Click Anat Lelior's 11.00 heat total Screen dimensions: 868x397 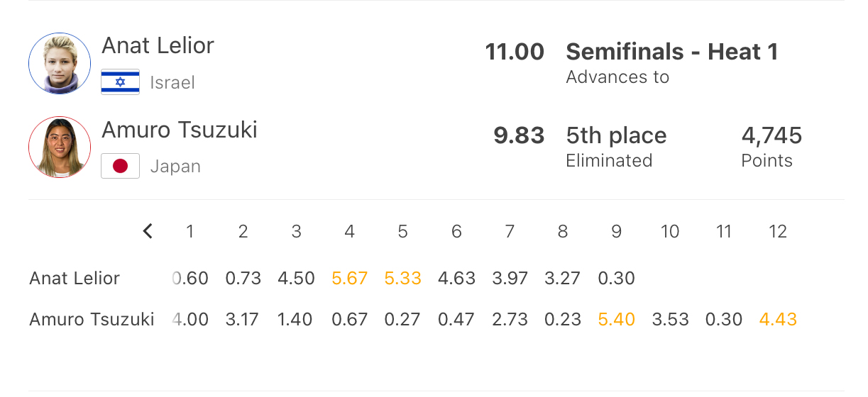(x=515, y=52)
